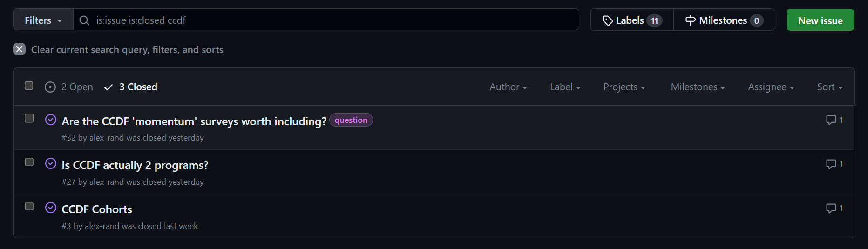The width and height of the screenshot is (868, 249).
Task: Click the closed-issue icon beside 'CCDF Cohorts'
Action: tap(51, 208)
